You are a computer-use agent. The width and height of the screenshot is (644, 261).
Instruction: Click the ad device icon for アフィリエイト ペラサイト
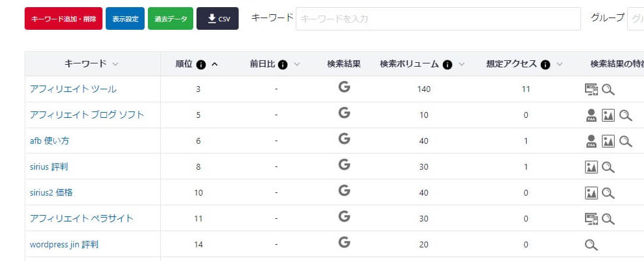point(591,218)
